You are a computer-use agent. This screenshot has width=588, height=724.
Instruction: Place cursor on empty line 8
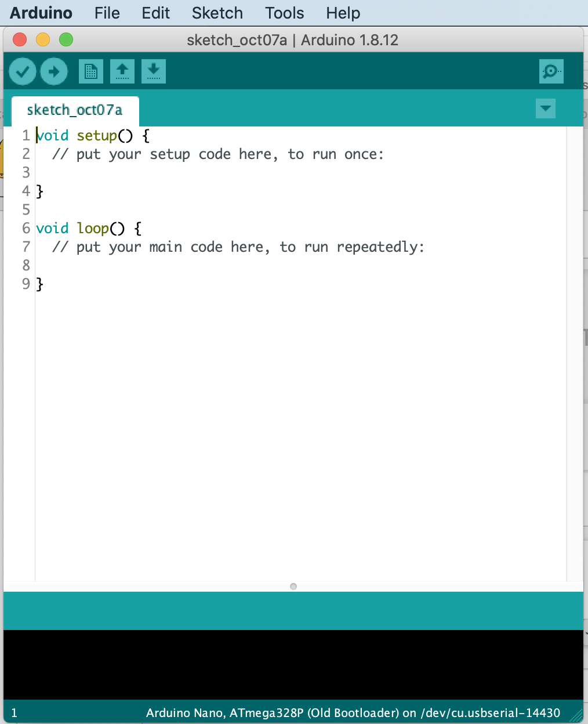coord(300,266)
